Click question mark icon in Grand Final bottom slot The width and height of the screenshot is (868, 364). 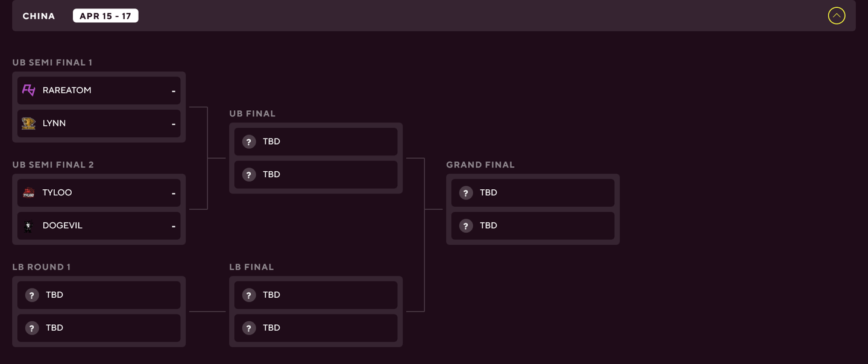(x=466, y=226)
